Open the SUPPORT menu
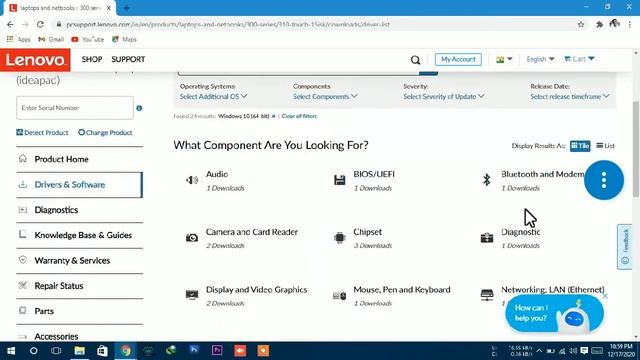This screenshot has width=640, height=360. pyautogui.click(x=128, y=60)
